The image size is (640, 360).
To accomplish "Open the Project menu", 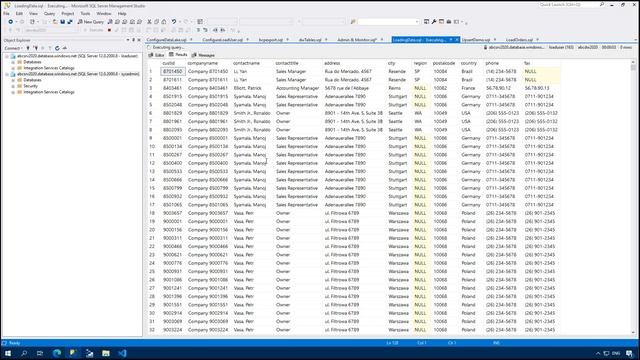I will [68, 13].
